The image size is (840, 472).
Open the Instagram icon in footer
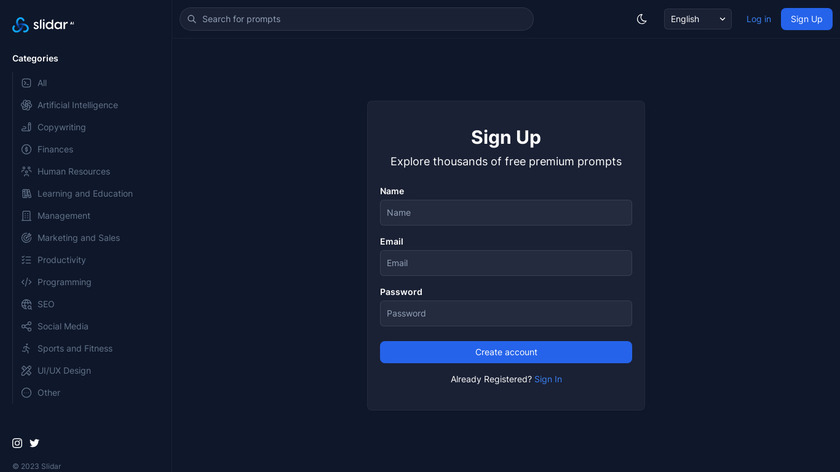(17, 443)
